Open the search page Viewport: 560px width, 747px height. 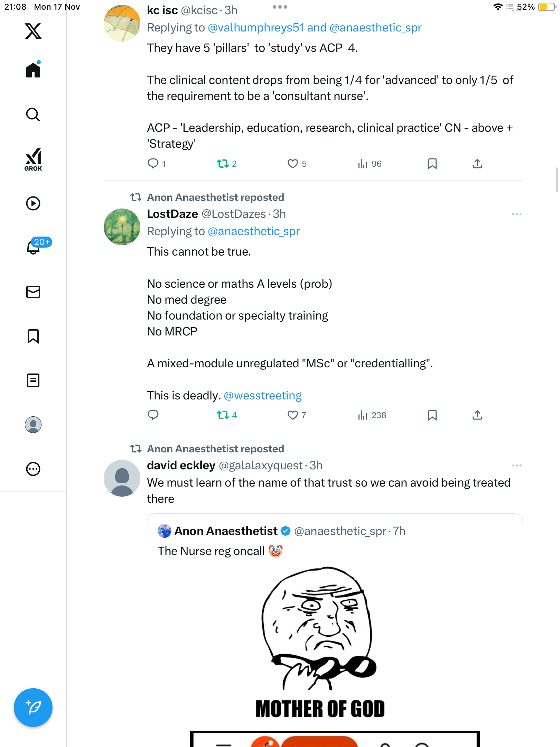(33, 115)
